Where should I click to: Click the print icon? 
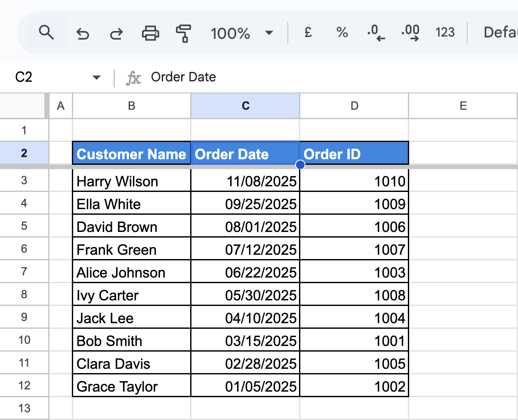point(150,33)
